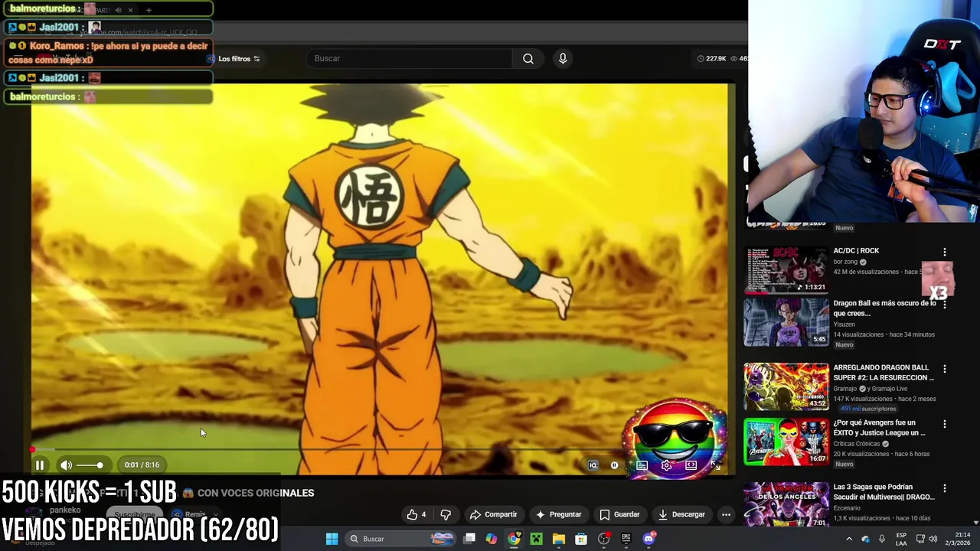Open the 'Las 3 Sagas' video thumbnail
The image size is (980, 551).
(786, 504)
